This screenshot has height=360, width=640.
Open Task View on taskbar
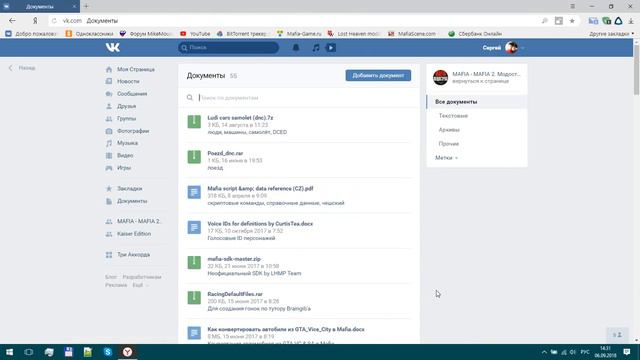click(29, 352)
